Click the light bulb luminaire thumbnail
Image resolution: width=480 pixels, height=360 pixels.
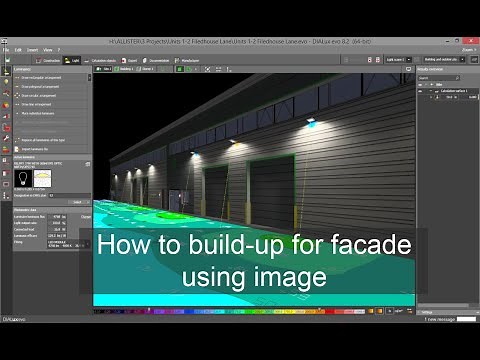(x=23, y=178)
